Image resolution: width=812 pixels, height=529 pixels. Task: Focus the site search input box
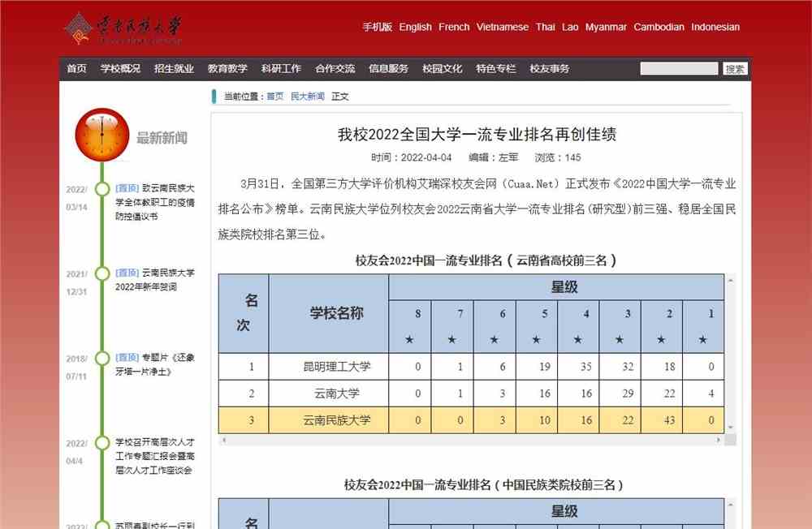pos(679,68)
